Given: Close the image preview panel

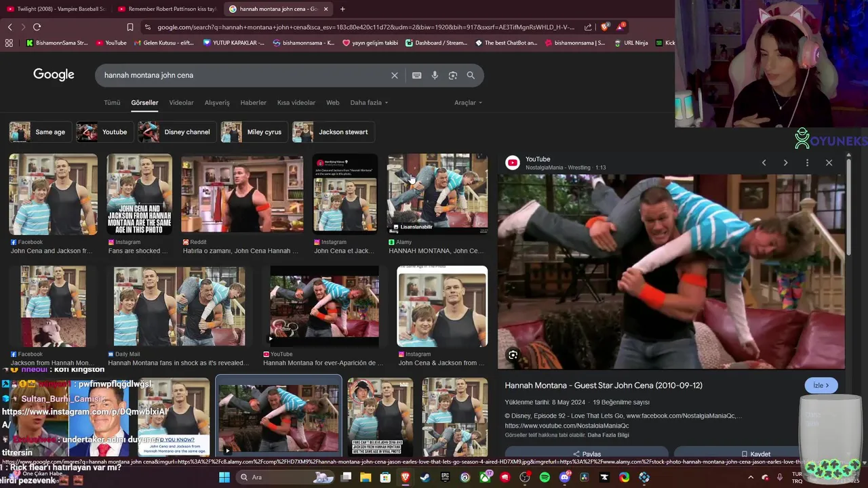Looking at the screenshot, I should tap(829, 163).
